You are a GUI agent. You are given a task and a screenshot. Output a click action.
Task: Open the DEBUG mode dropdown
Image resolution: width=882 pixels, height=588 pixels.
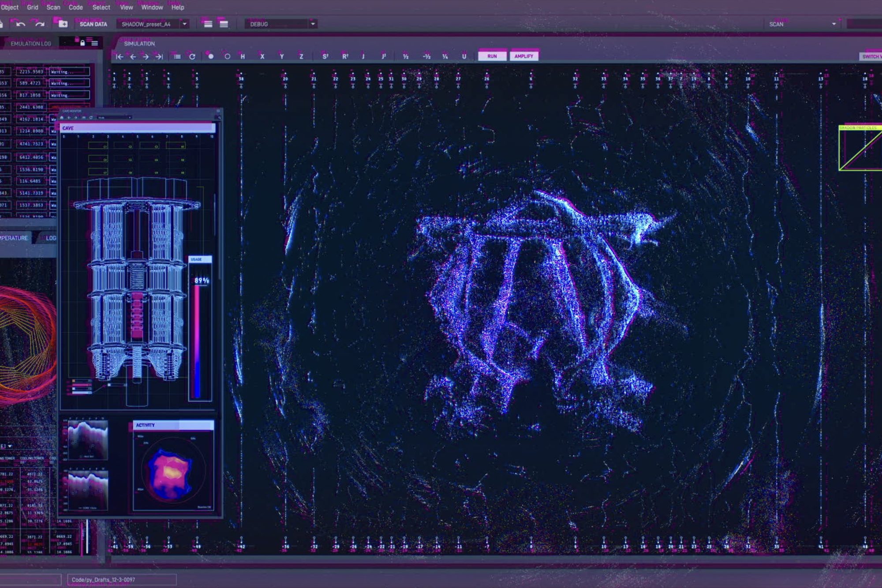313,24
